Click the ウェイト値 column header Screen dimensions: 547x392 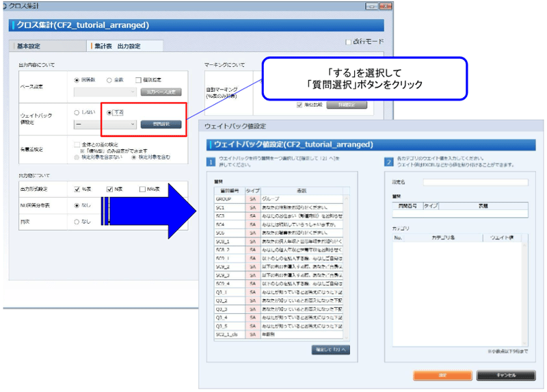pyautogui.click(x=502, y=237)
